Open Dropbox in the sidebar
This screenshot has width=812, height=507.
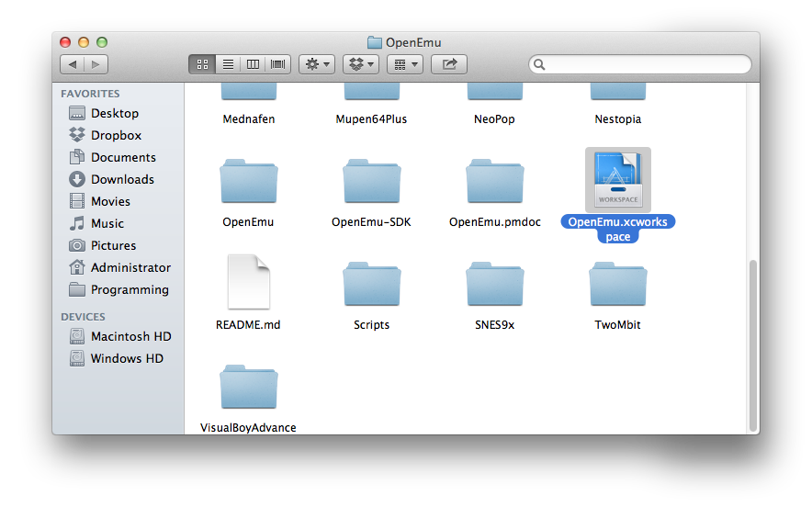click(118, 135)
